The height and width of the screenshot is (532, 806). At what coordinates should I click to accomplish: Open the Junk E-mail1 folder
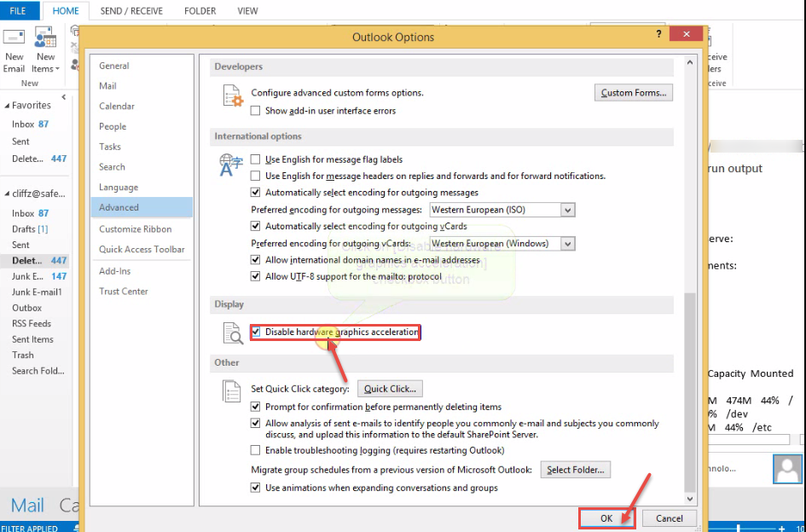(37, 292)
